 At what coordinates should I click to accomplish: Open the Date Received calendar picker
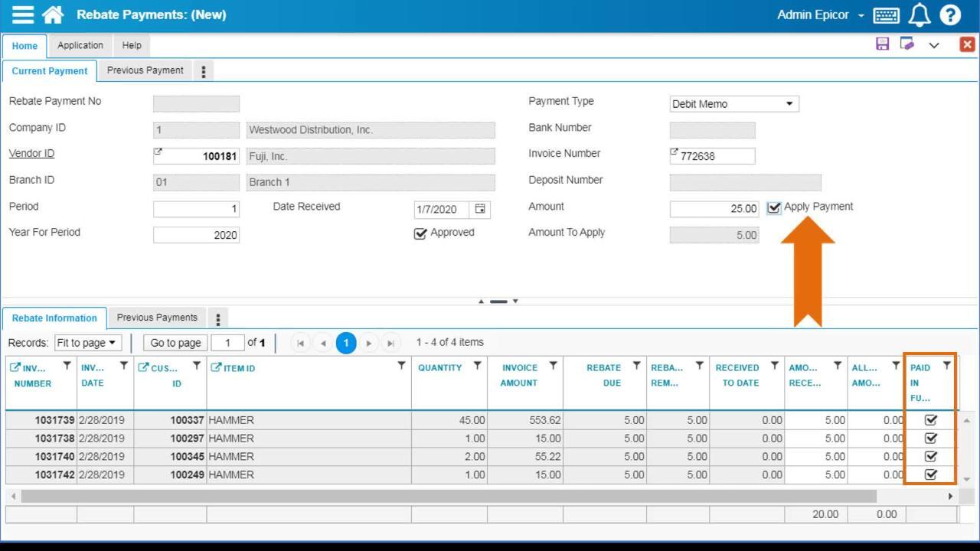click(x=480, y=209)
